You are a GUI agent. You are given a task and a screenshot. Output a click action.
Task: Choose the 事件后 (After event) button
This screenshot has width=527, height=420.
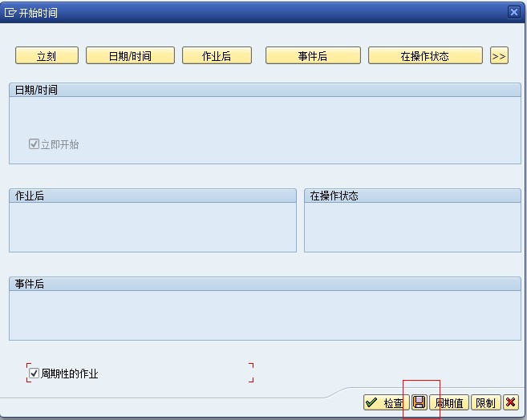313,55
